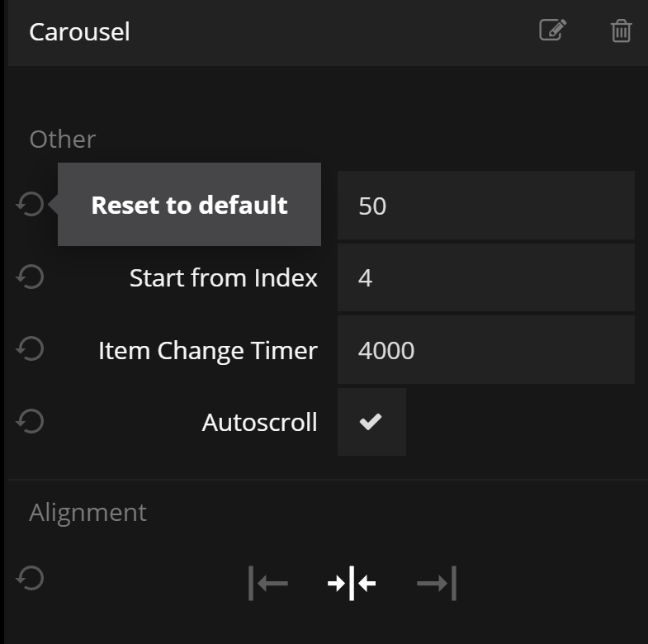The height and width of the screenshot is (644, 648).
Task: Toggle the Autoscroll checkbox
Action: point(371,422)
